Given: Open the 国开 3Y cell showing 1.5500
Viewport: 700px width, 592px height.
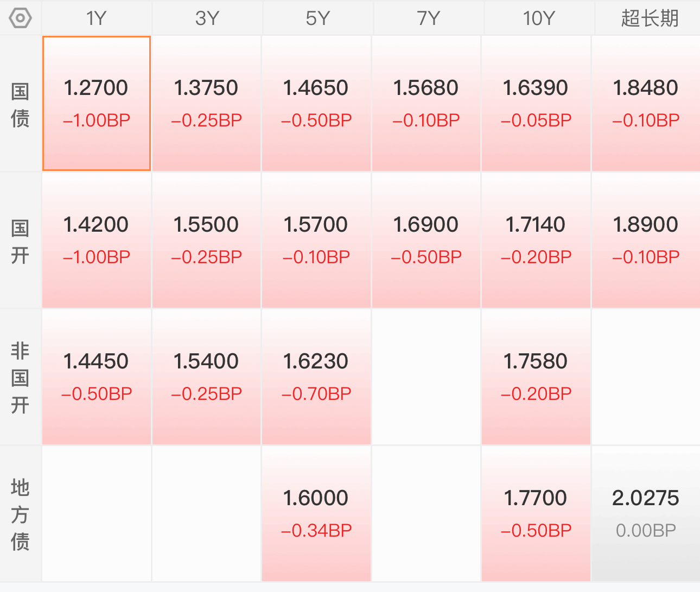Looking at the screenshot, I should (x=206, y=240).
